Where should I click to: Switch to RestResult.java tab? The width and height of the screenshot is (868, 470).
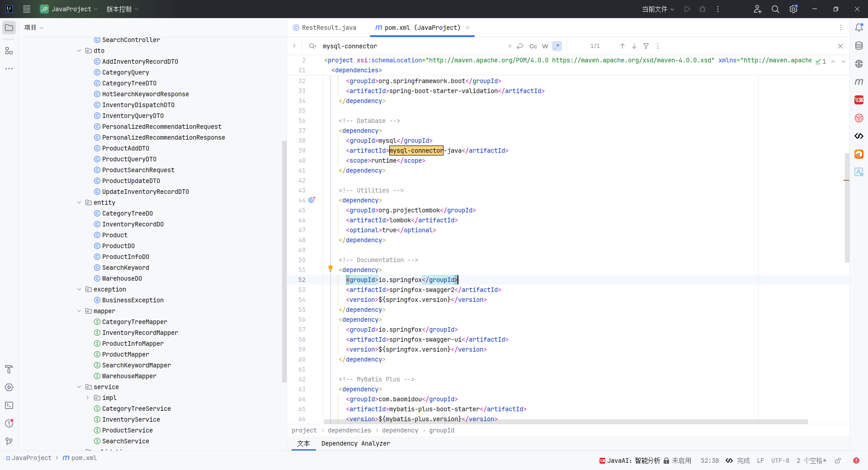(325, 28)
